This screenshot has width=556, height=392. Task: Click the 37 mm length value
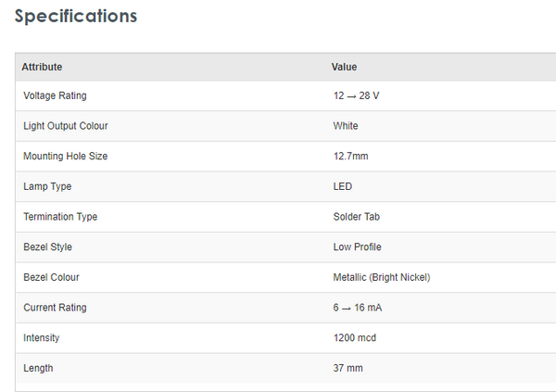(x=347, y=368)
